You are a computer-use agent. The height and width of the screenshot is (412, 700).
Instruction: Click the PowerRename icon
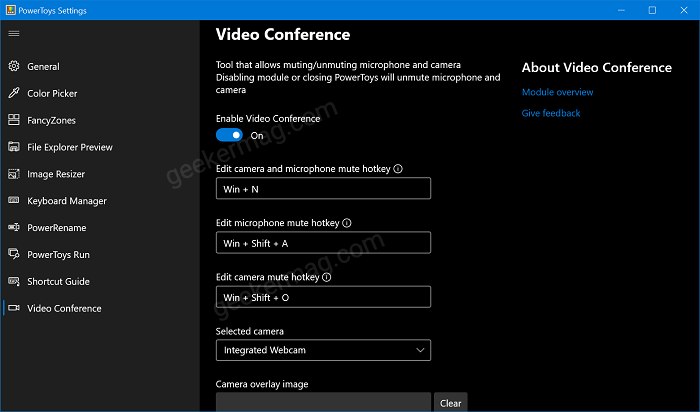(14, 227)
